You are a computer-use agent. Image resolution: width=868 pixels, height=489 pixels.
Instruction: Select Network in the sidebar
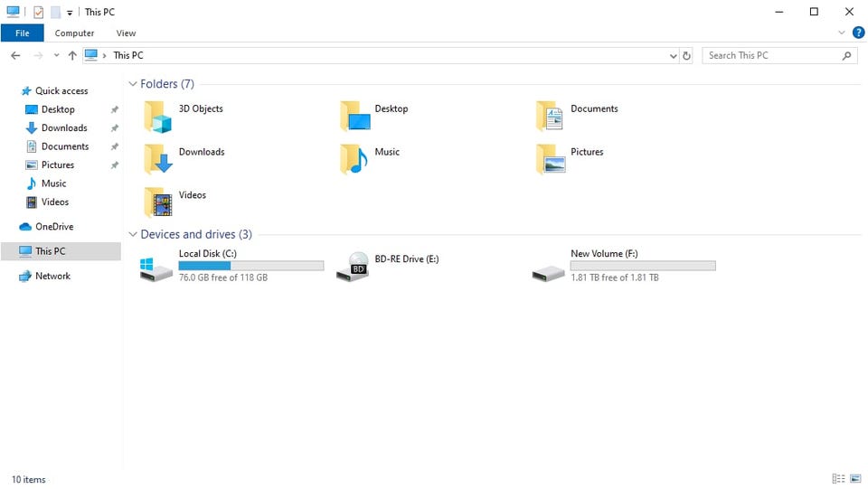[x=52, y=276]
